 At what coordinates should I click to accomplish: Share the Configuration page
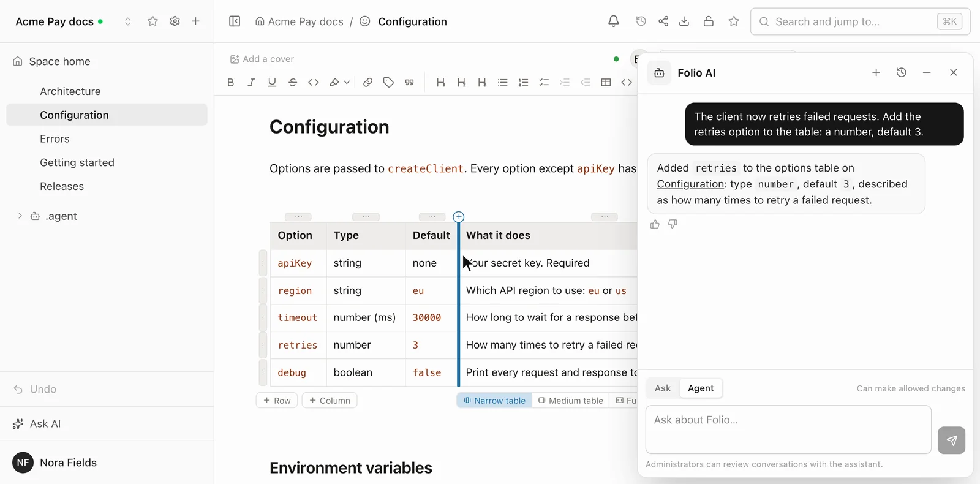tap(663, 21)
